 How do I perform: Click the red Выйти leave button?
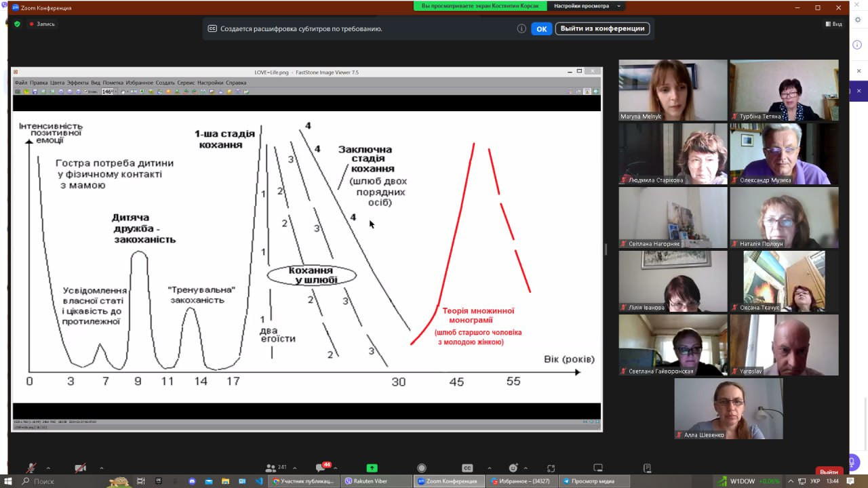point(829,472)
